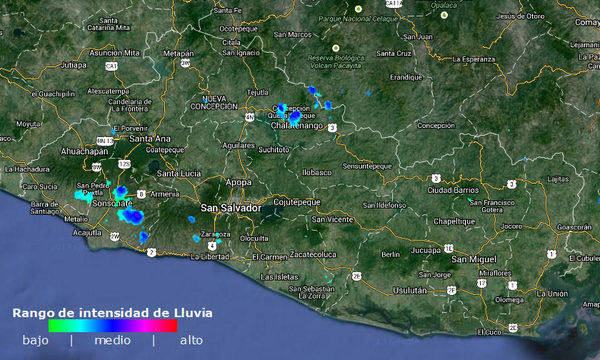Viewport: 600px width, 360px height.
Task: Select the Chapeltique label
Action: coord(454,222)
